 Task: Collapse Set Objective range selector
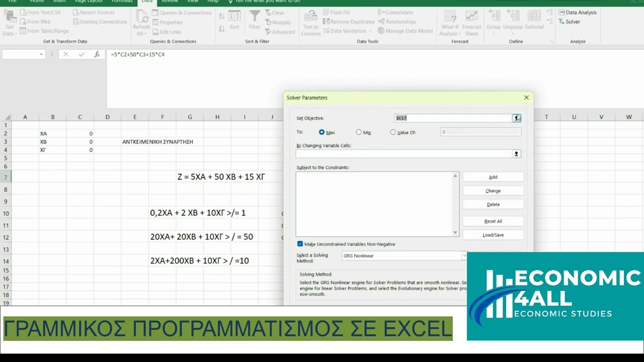click(516, 118)
